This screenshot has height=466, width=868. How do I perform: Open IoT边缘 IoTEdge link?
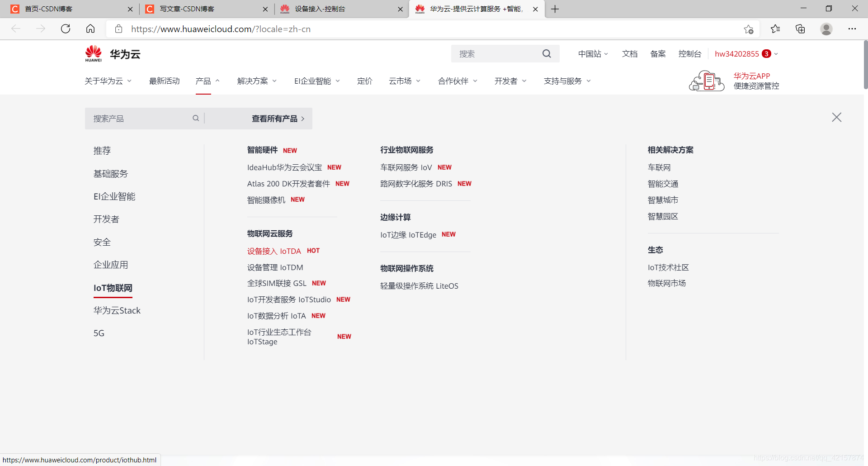(408, 235)
